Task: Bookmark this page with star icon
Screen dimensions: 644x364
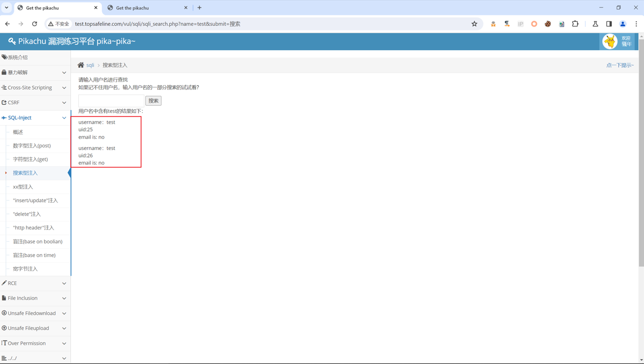Action: [x=474, y=24]
